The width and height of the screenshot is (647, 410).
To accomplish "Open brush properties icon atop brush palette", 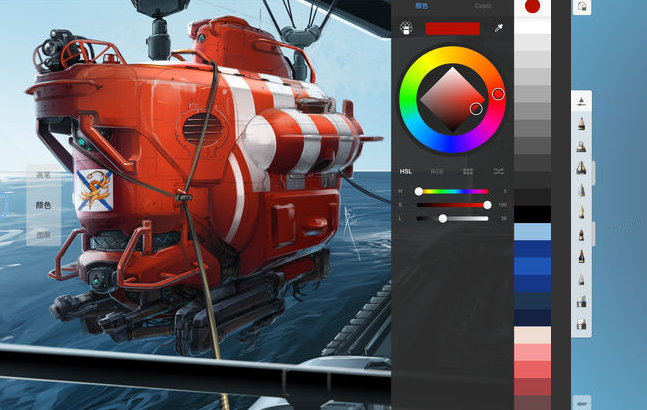I will coord(581,101).
